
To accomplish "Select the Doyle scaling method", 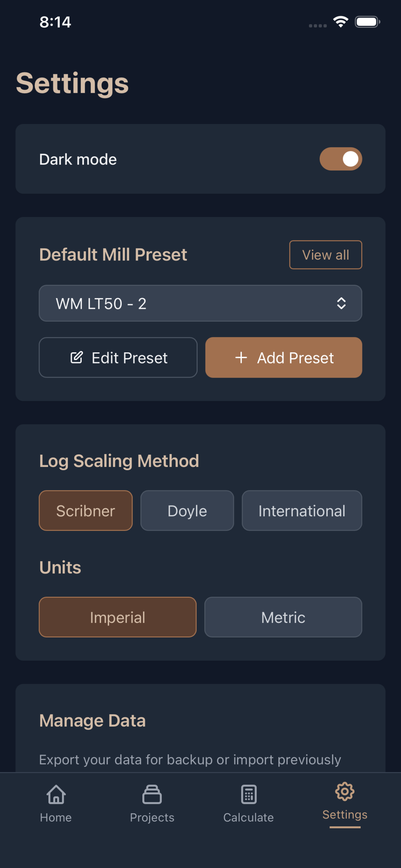I will 187,510.
